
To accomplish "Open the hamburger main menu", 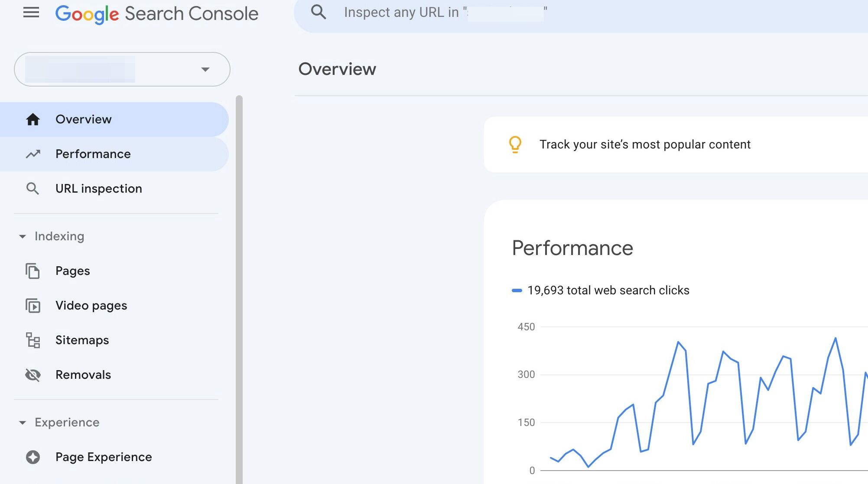I will tap(31, 13).
